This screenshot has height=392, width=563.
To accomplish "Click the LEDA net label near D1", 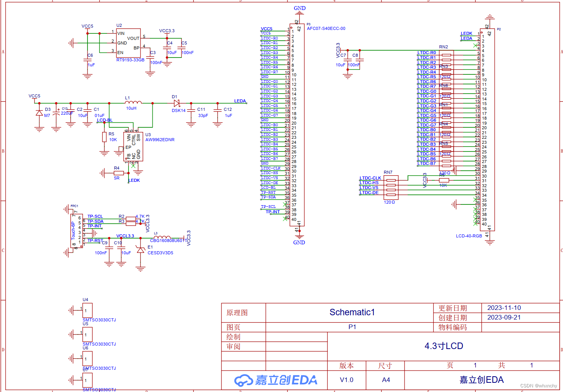I will click(240, 101).
